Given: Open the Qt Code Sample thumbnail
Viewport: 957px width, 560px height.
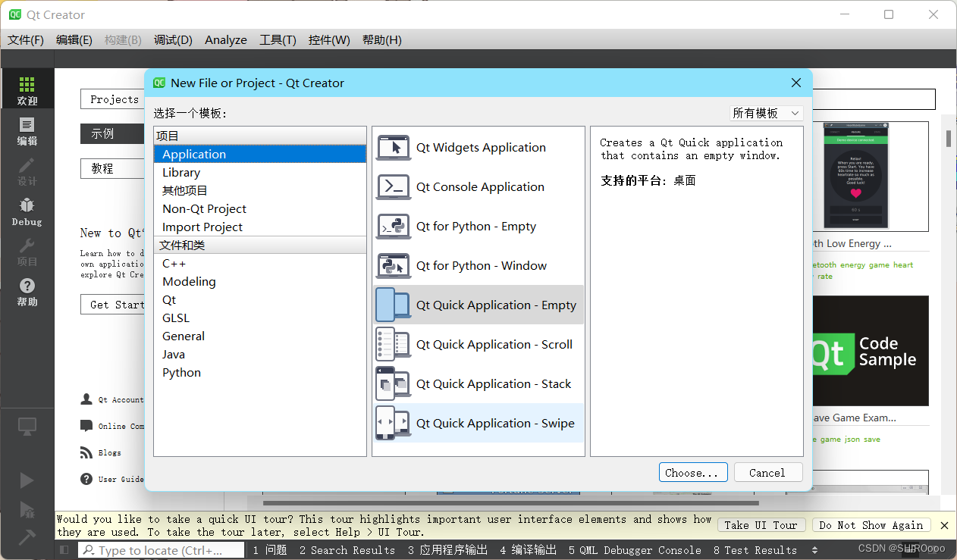Looking at the screenshot, I should 869,351.
